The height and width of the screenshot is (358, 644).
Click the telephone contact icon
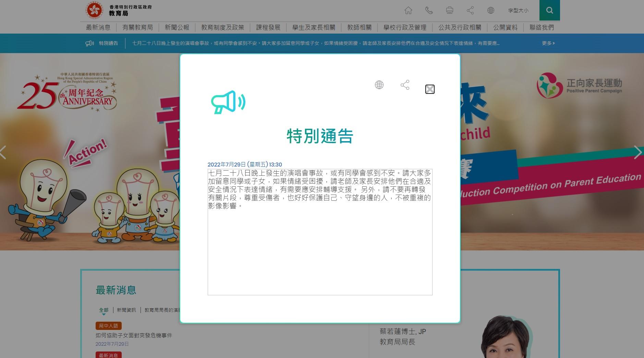click(x=429, y=11)
